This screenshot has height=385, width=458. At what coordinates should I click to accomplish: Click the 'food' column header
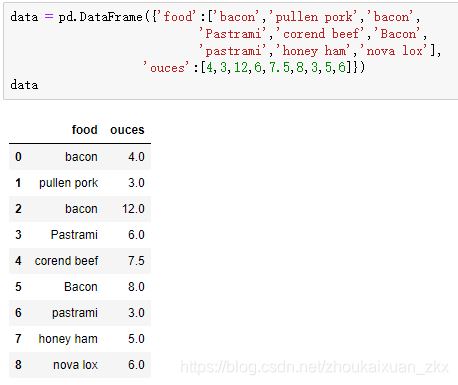(x=84, y=130)
